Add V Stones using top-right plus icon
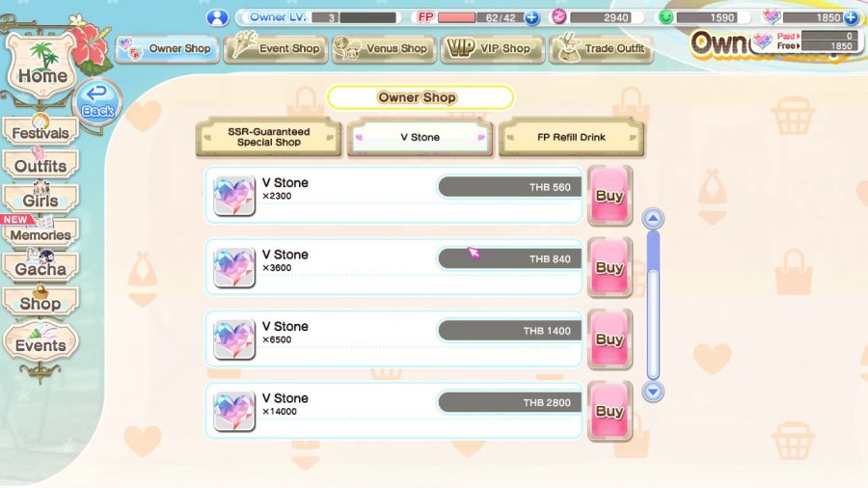 click(852, 17)
